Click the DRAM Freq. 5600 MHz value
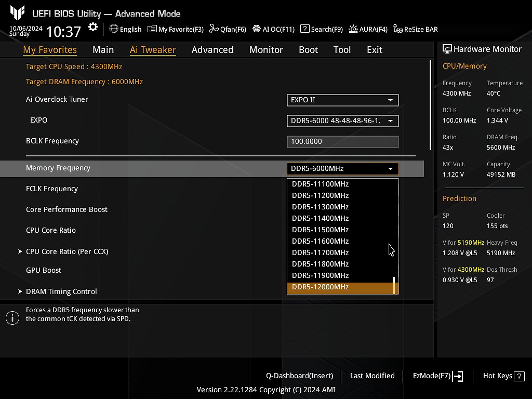532x399 pixels. click(x=501, y=148)
